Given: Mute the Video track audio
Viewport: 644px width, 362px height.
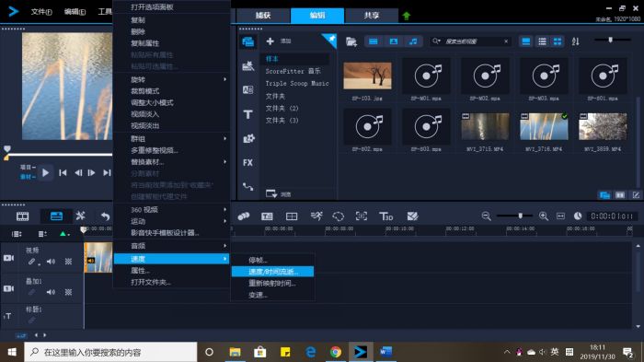Looking at the screenshot, I should (51, 262).
